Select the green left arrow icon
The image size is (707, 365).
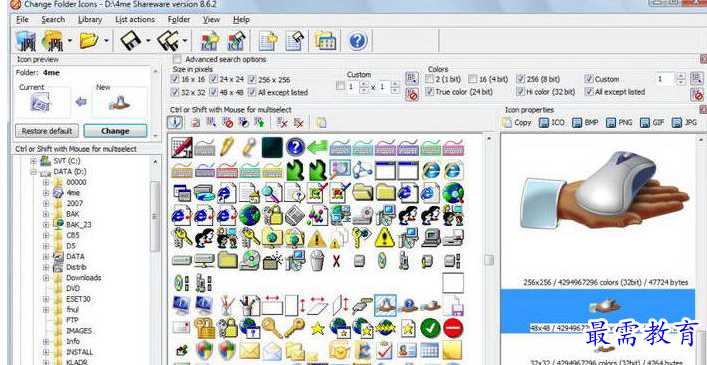317,147
